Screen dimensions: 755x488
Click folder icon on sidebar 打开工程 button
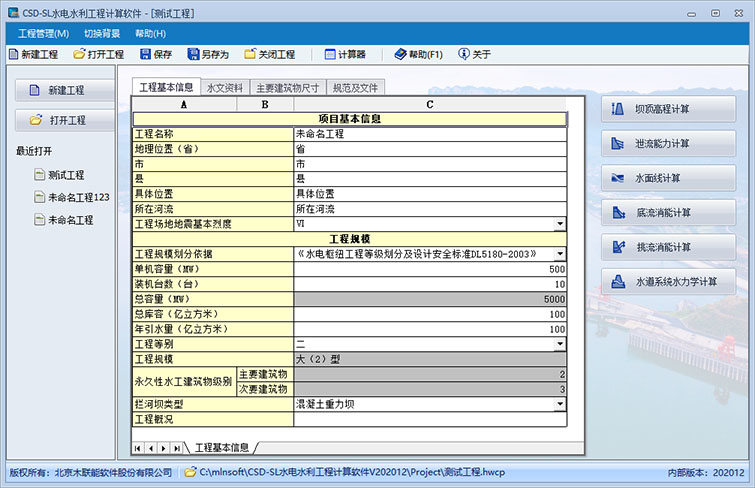coord(36,120)
